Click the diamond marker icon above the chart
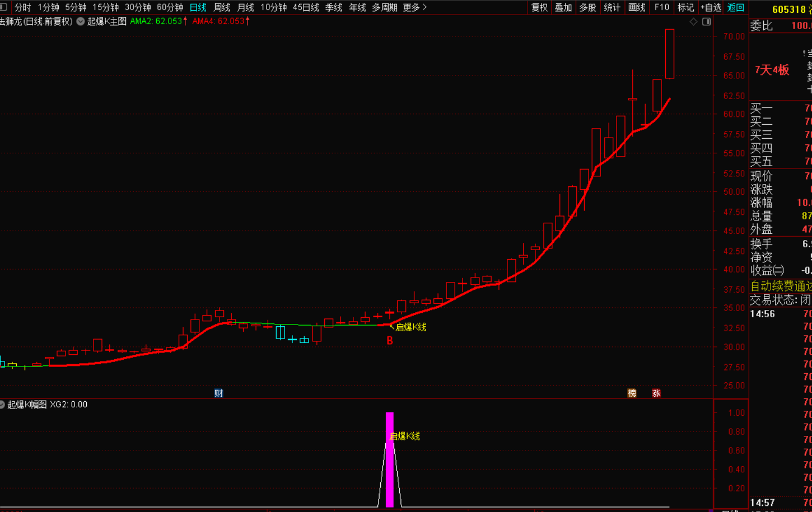This screenshot has height=512, width=812. 693,21
